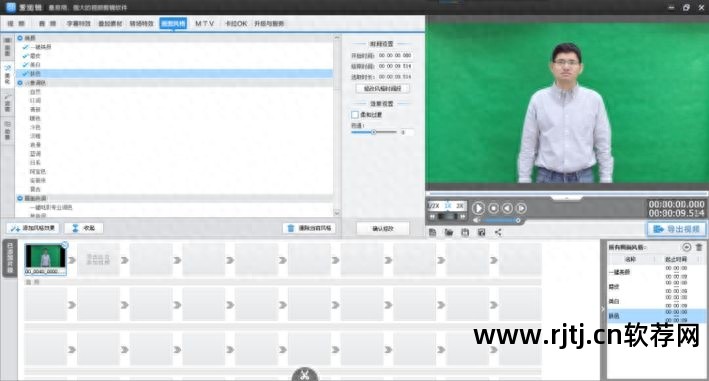
Task: Click the scissors cut icon at the bottom
Action: click(x=305, y=375)
